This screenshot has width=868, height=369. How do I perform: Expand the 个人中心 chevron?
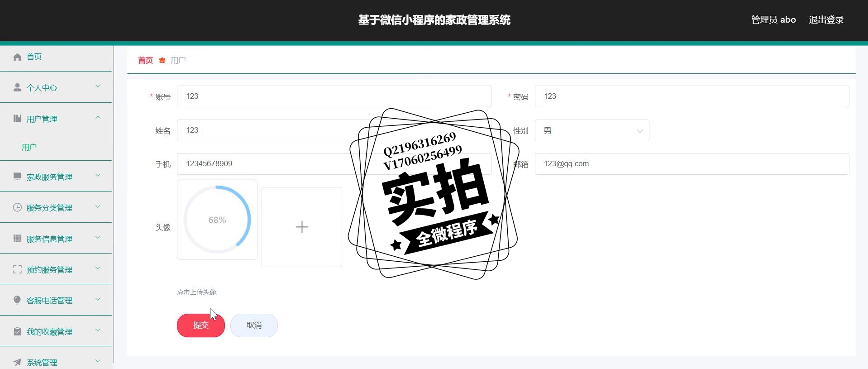[x=98, y=86]
